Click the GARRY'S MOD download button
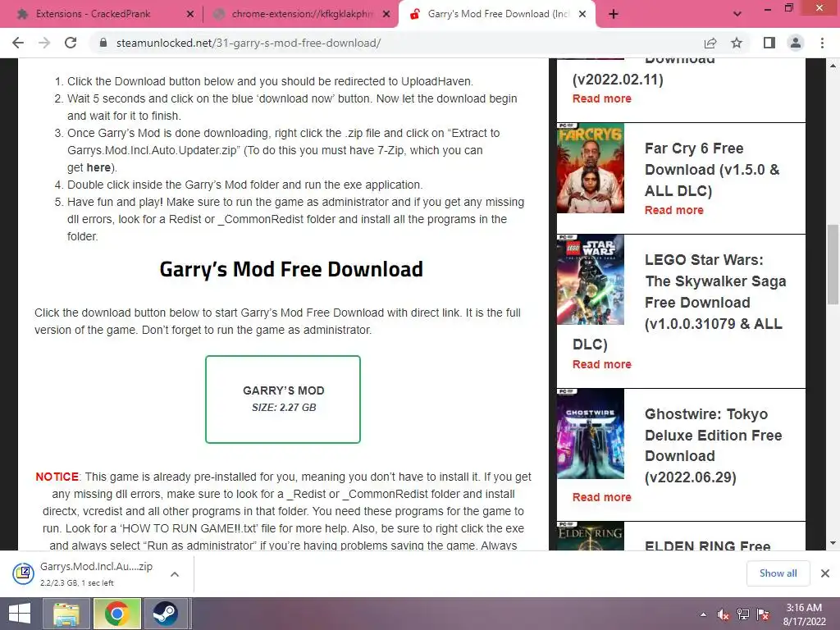 click(x=283, y=399)
